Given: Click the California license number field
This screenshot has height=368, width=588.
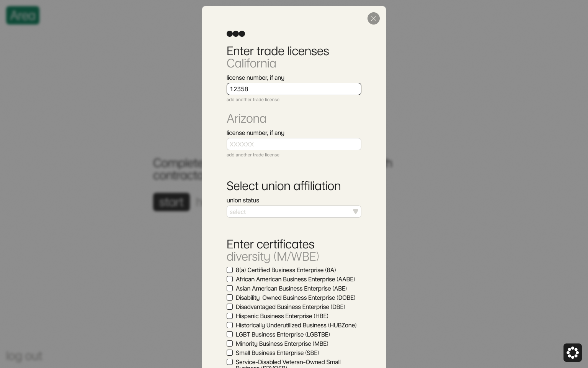Looking at the screenshot, I should click(x=294, y=89).
